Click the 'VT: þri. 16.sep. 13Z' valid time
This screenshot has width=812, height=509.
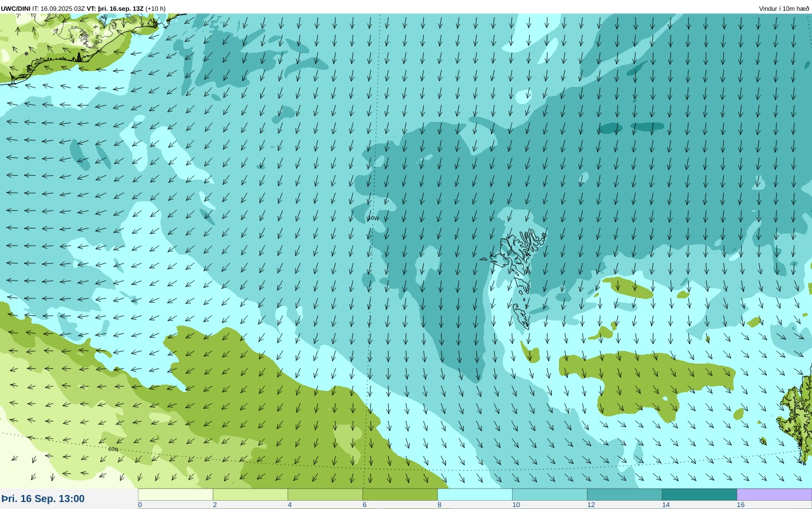pyautogui.click(x=115, y=8)
